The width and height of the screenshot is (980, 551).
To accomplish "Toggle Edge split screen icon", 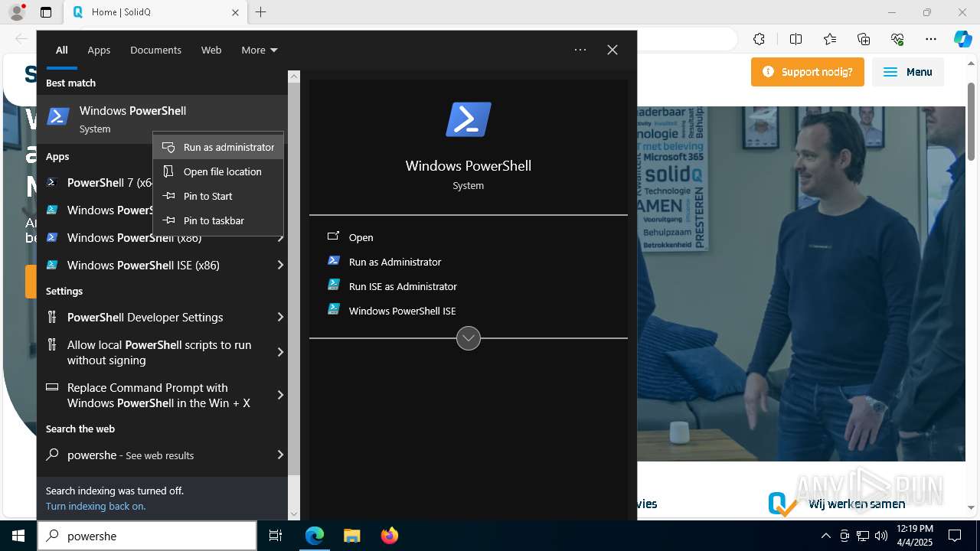I will pyautogui.click(x=795, y=39).
